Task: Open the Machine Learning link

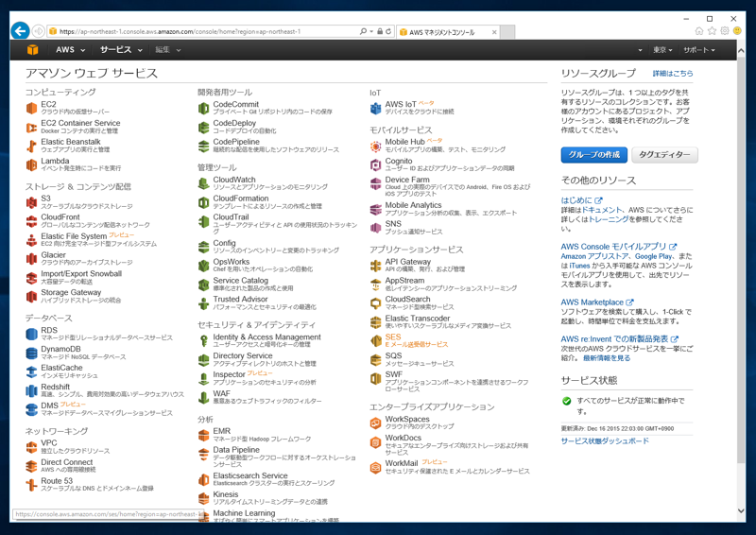Action: (244, 513)
